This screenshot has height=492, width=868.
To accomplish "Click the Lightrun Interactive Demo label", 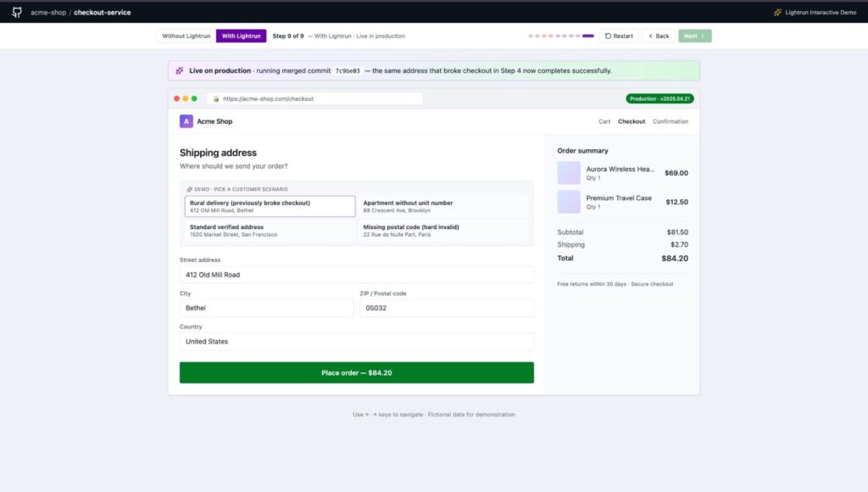I will coord(821,12).
